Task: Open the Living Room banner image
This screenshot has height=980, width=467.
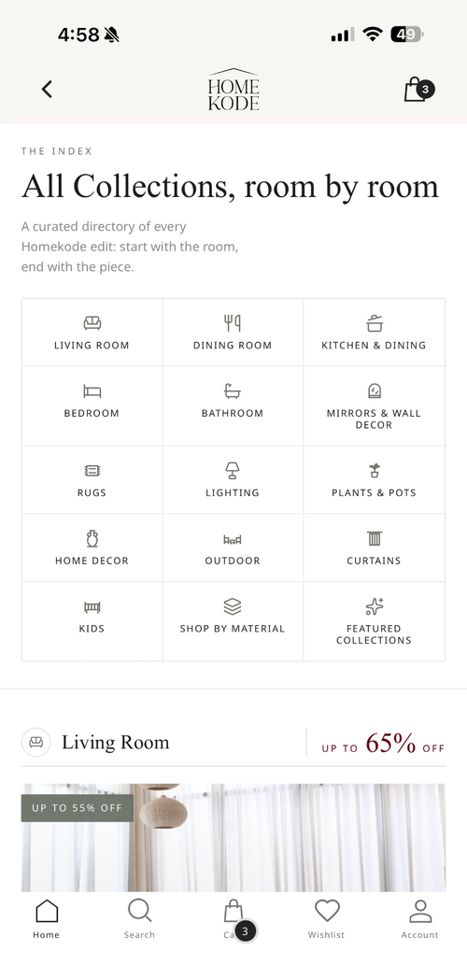Action: (x=233, y=837)
